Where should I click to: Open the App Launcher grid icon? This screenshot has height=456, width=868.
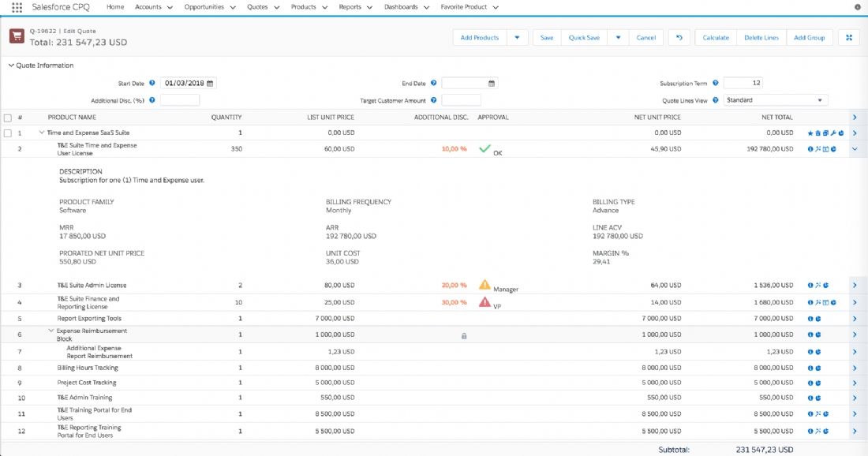tap(17, 7)
